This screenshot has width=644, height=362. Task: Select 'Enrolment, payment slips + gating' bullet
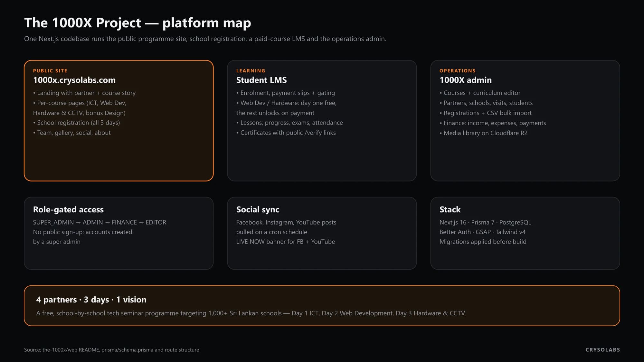click(x=286, y=93)
